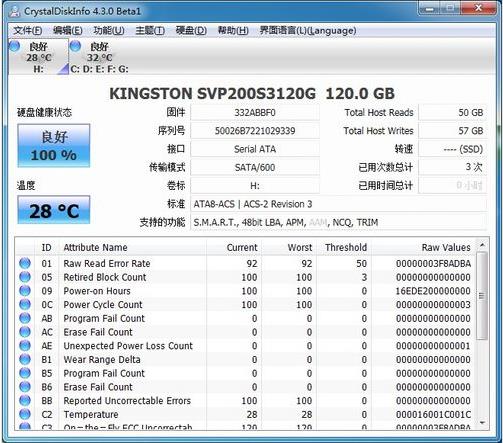
Task: Click the Raw Read Error Rate status orb
Action: (25, 263)
